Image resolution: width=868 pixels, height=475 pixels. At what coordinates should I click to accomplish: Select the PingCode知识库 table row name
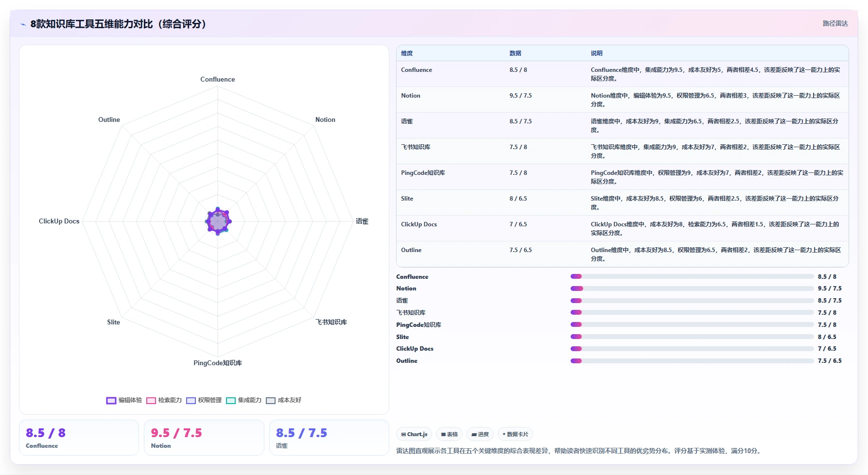423,173
